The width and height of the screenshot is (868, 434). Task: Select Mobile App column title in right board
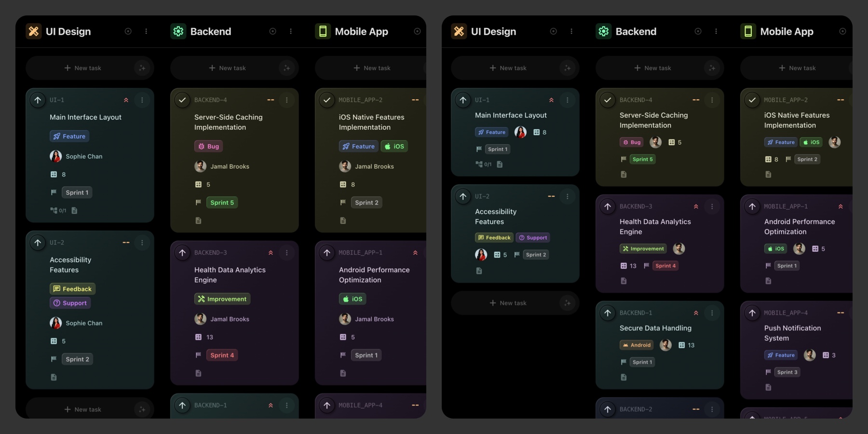(787, 31)
